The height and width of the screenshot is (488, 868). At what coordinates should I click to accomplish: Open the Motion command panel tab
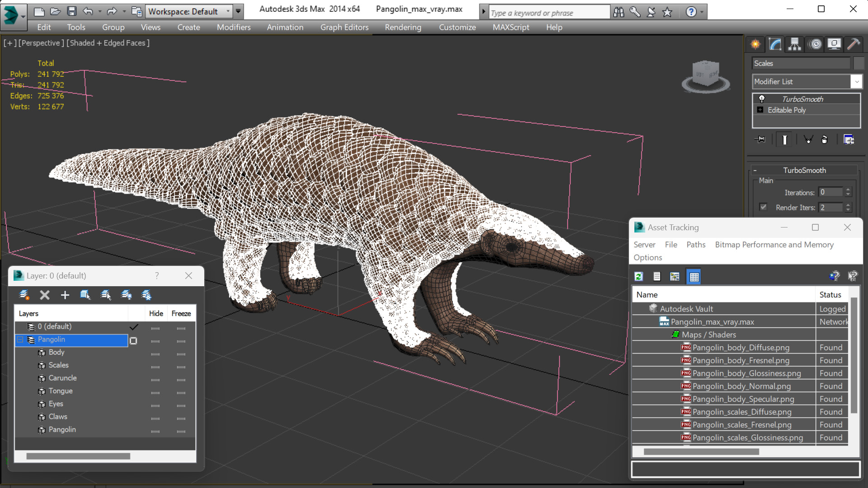click(x=816, y=44)
